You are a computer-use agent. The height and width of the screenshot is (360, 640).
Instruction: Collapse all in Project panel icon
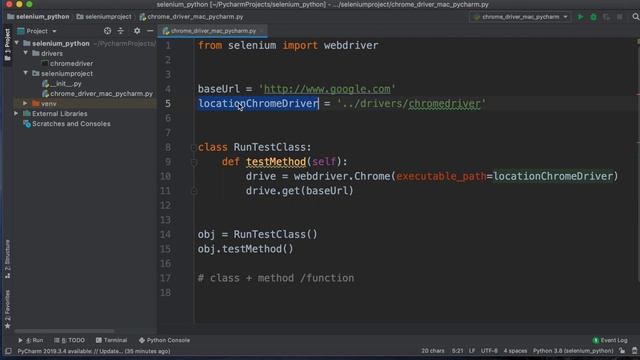pyautogui.click(x=120, y=31)
